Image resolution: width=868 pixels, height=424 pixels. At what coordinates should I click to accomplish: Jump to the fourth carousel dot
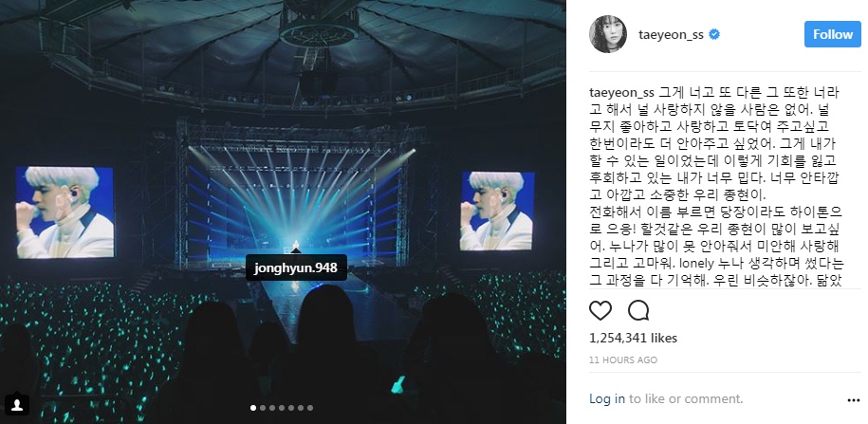[282, 408]
